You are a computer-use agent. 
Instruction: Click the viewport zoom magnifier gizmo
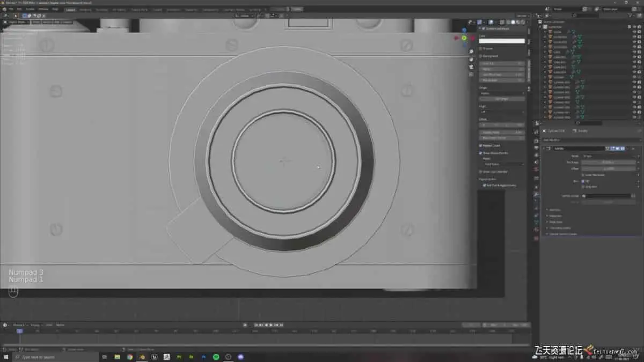(x=471, y=51)
